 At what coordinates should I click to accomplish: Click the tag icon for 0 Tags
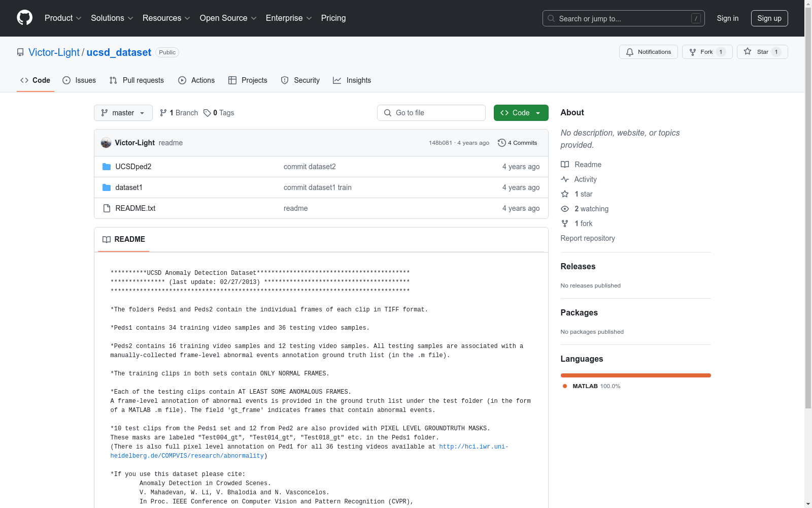207,113
